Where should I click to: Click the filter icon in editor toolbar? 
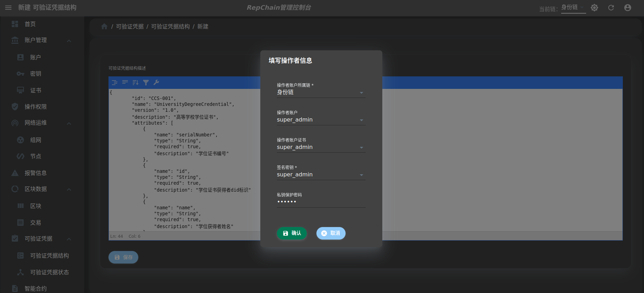click(x=146, y=83)
